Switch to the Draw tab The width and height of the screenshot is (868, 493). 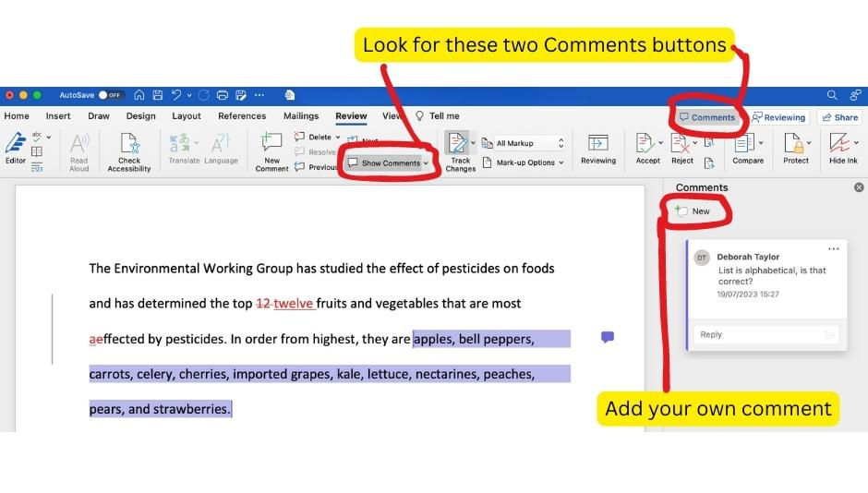coord(99,116)
